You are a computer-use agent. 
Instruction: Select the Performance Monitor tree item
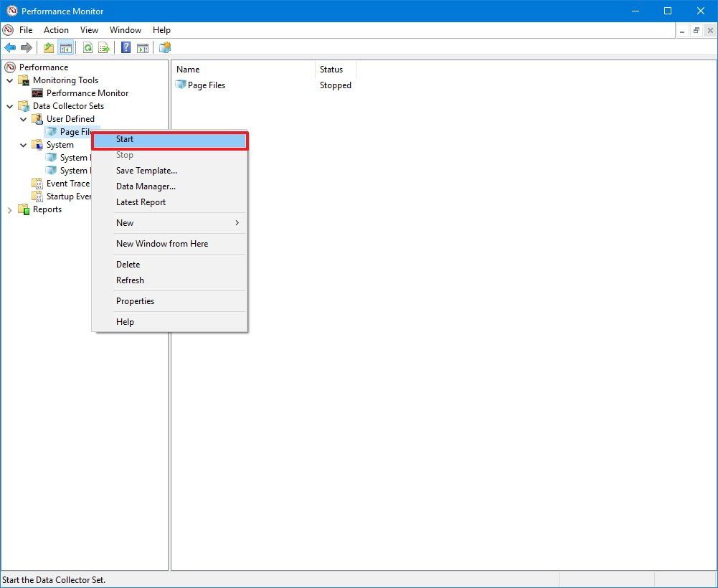pos(88,93)
